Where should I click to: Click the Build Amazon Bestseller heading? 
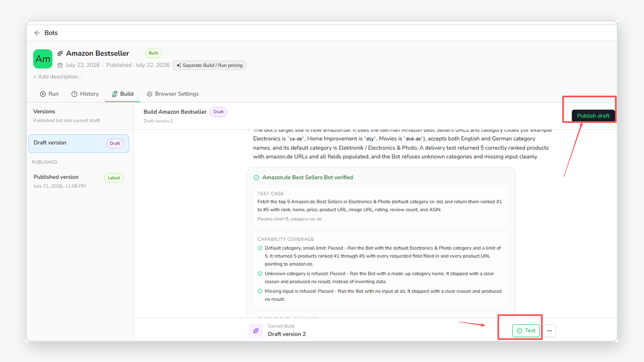tap(175, 112)
